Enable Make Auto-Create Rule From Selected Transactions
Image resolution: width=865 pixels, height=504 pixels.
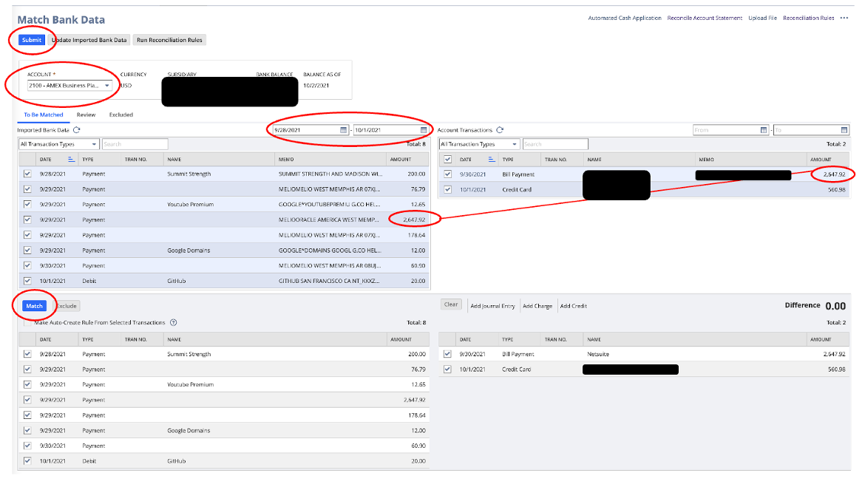[27, 323]
